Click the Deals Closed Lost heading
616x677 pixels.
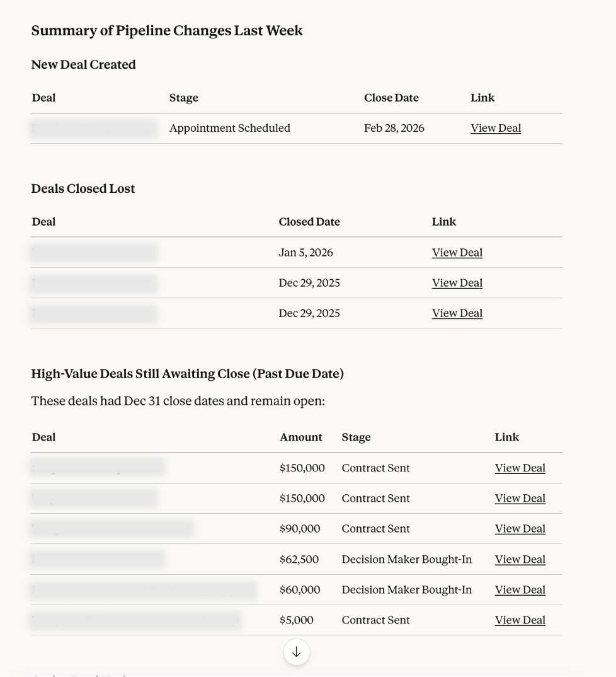83,189
